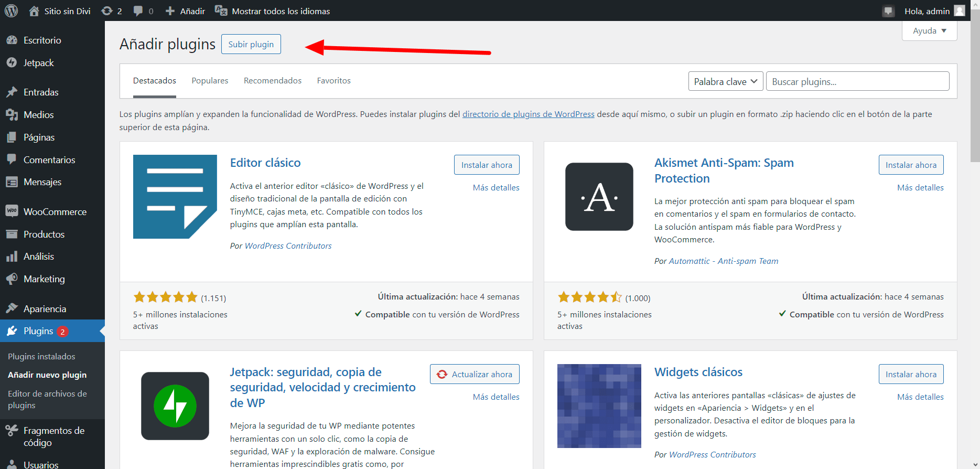The width and height of the screenshot is (980, 469).
Task: Click the Añadir plus icon
Action: (170, 11)
